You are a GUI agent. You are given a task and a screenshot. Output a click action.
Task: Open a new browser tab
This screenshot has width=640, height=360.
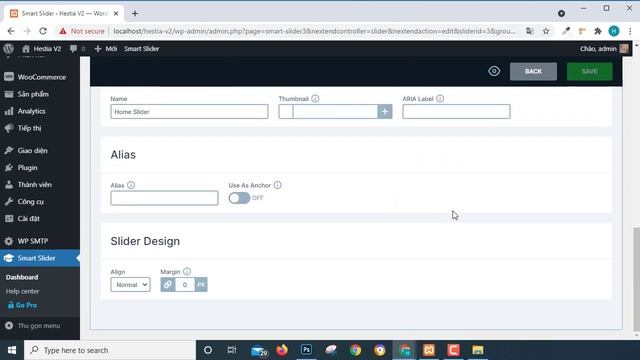pyautogui.click(x=135, y=13)
